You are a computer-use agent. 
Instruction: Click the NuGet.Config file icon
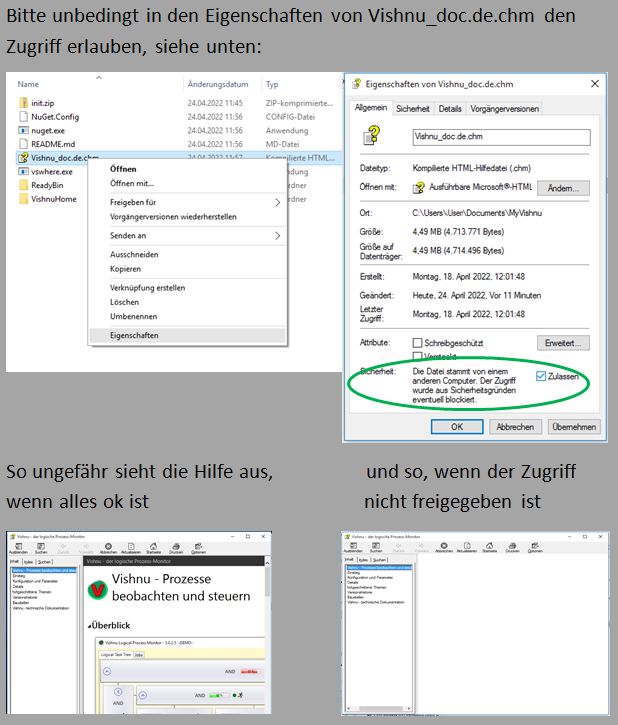[x=23, y=117]
